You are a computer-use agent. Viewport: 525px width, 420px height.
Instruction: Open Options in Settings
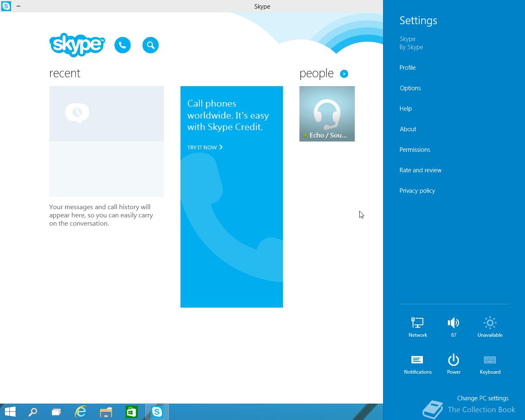click(x=410, y=88)
